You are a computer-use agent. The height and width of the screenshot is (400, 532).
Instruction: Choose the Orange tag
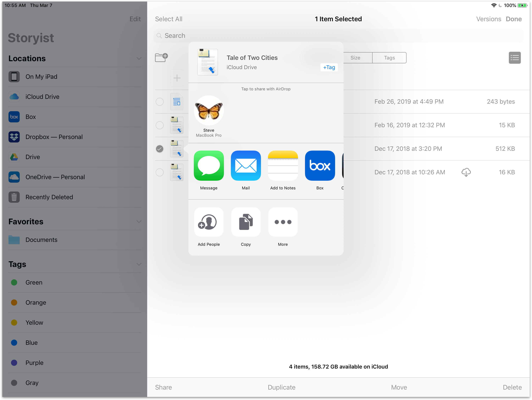[75, 303]
